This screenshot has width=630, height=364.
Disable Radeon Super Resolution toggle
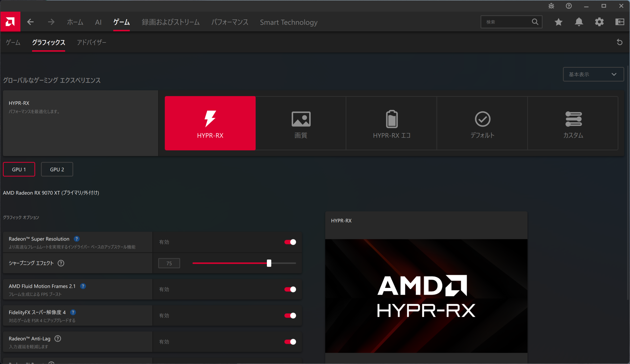[290, 242]
